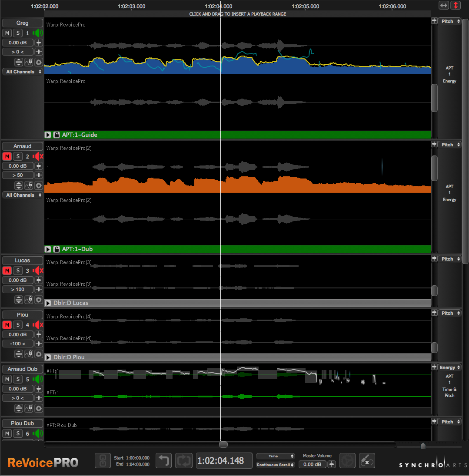Click the horizontal zoom arrows icon top right

click(443, 5)
